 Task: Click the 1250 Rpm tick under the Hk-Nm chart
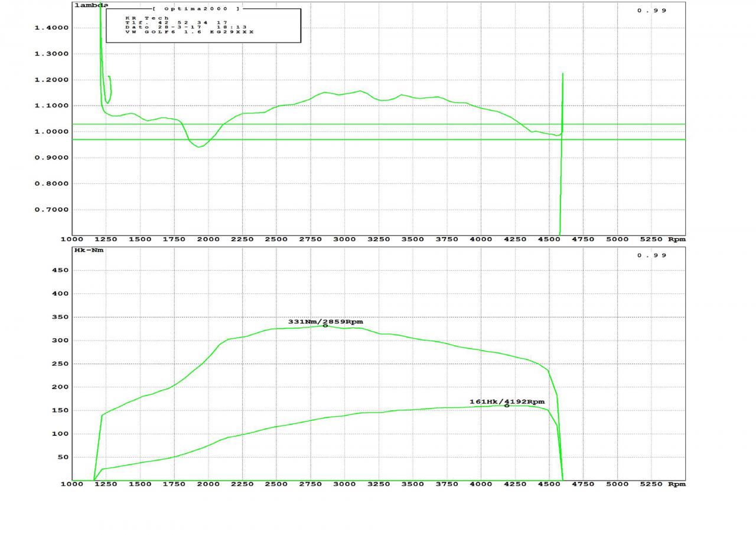pos(106,484)
